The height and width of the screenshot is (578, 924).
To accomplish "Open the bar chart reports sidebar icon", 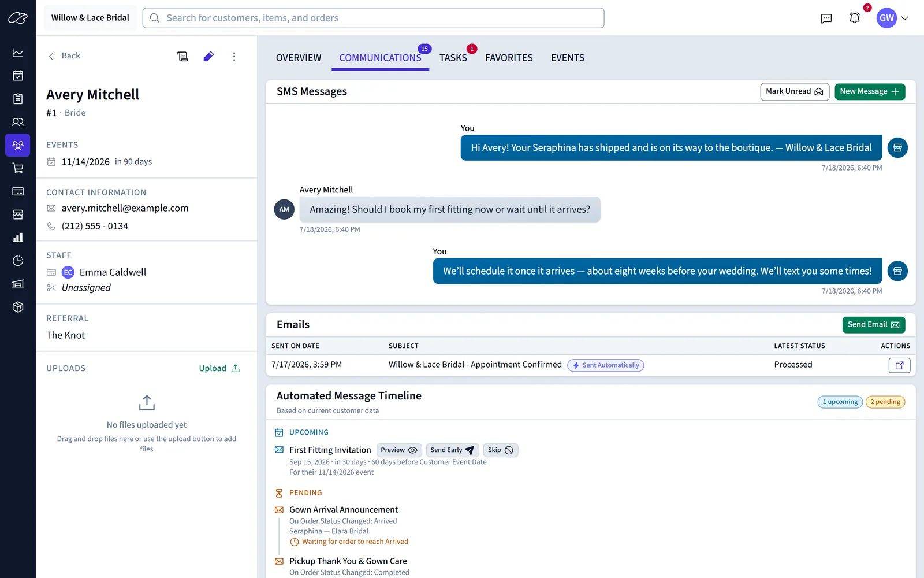I will (x=18, y=238).
